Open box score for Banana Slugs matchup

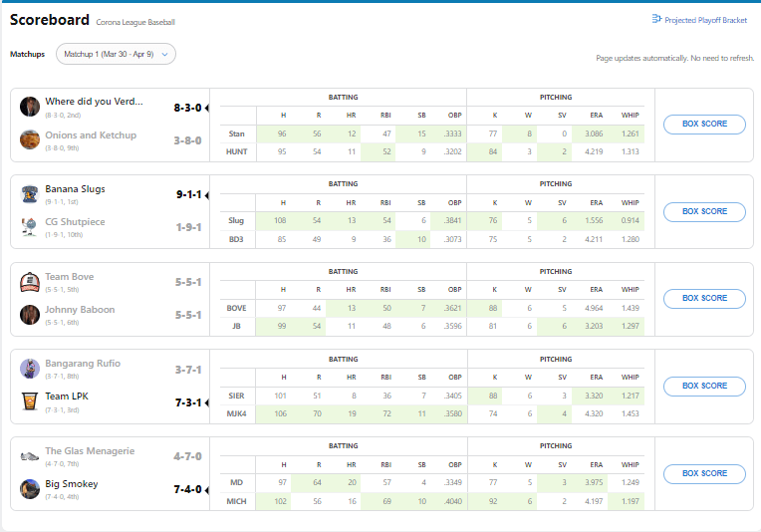tap(704, 211)
